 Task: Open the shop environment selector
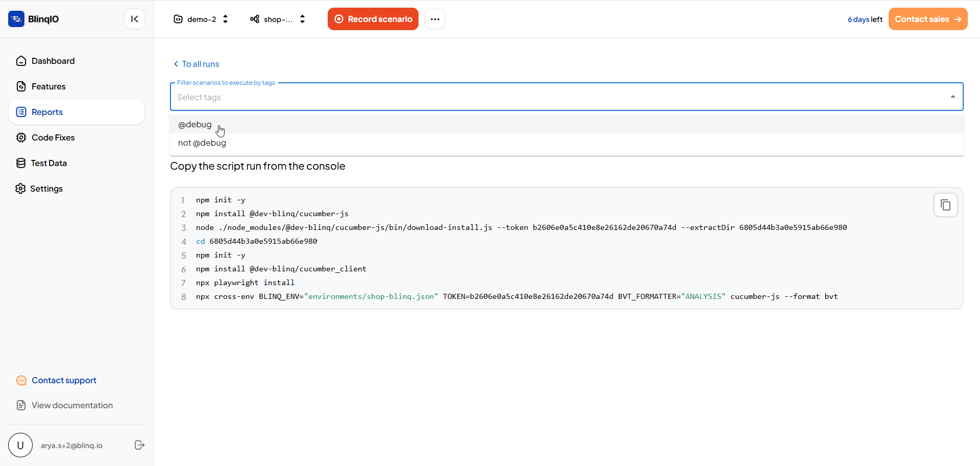click(278, 19)
